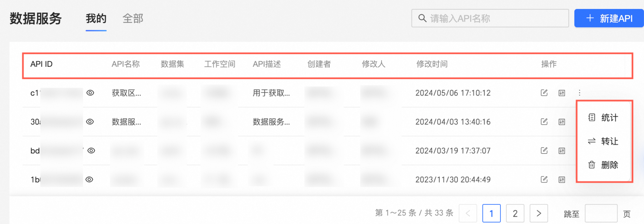Click the search magnifier icon
The width and height of the screenshot is (644, 224).
pos(422,18)
